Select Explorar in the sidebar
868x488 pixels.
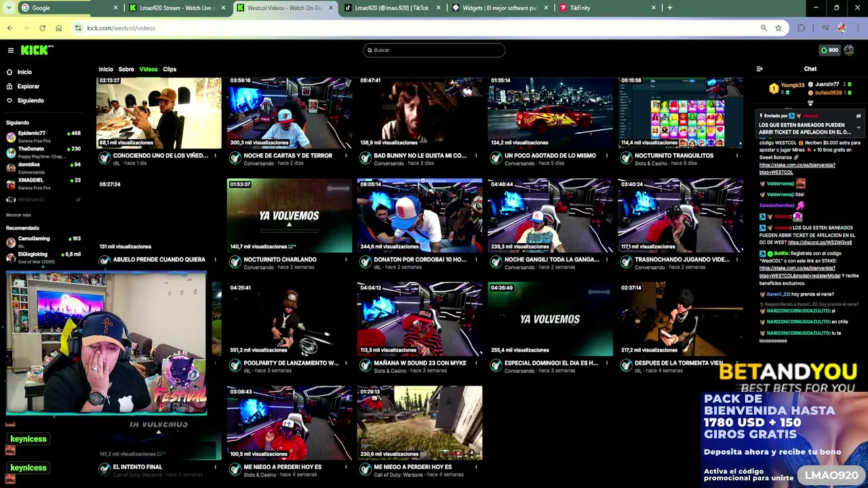coord(23,86)
